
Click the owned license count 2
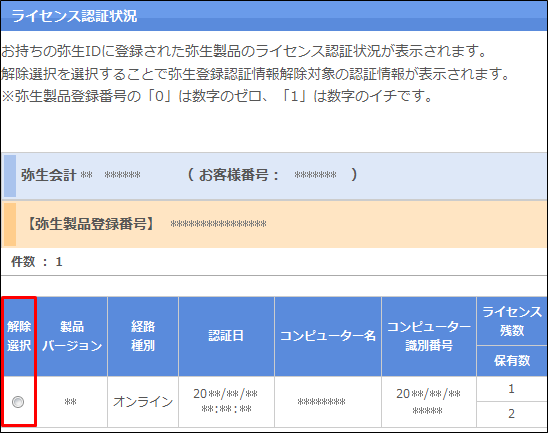[511, 414]
